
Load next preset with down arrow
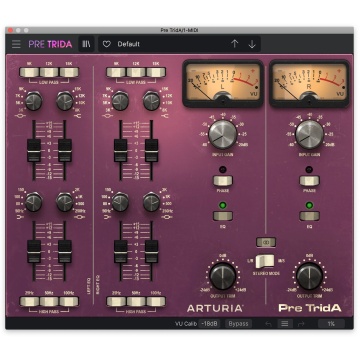(252, 44)
